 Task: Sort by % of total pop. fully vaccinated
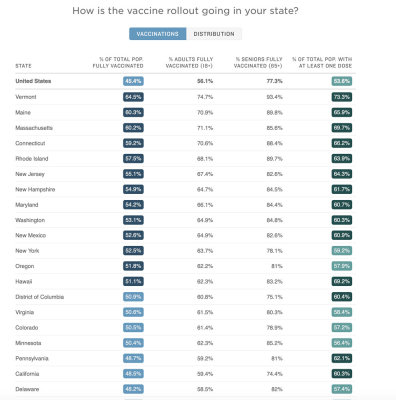118,63
